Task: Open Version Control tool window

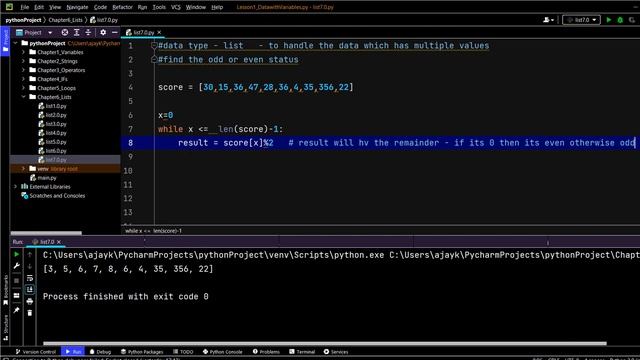Action: (36, 351)
